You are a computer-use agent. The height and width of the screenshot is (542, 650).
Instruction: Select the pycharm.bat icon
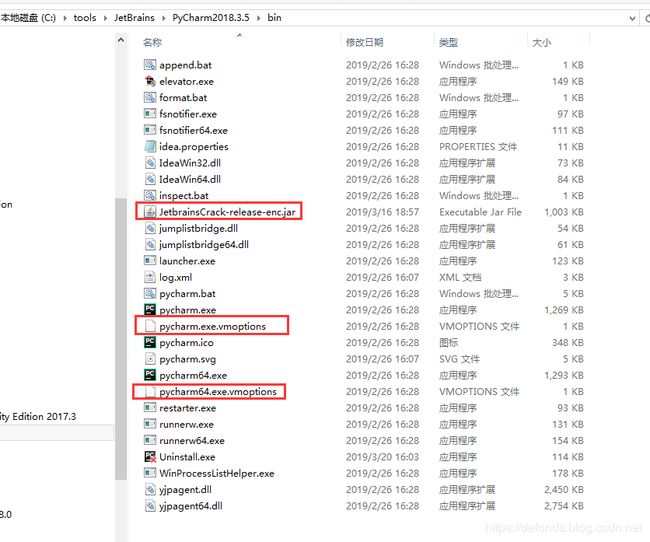pos(150,294)
